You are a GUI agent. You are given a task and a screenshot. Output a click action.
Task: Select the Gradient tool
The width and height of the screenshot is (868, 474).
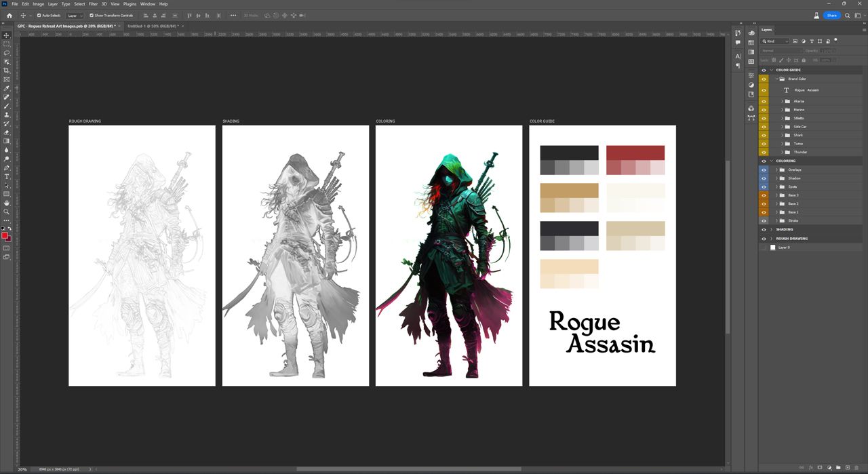tap(7, 141)
